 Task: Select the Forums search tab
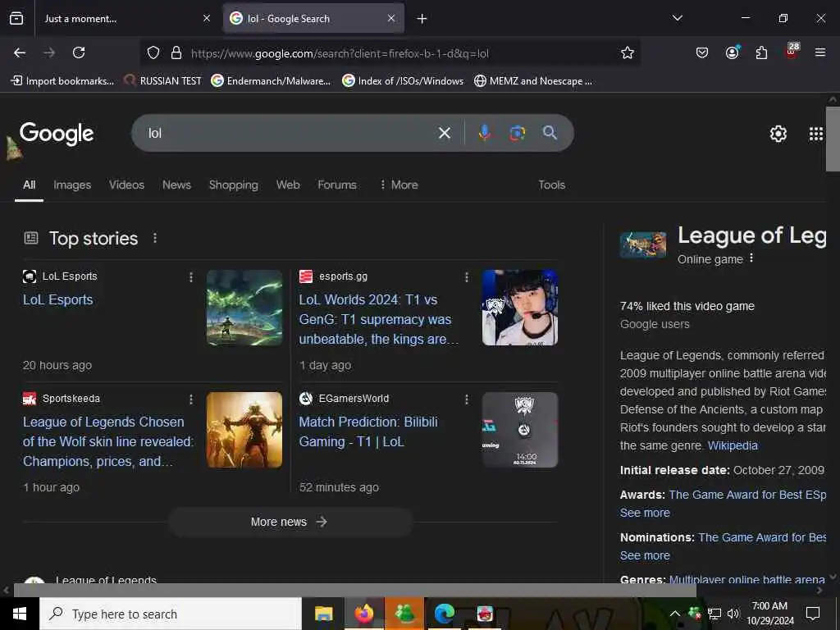pos(337,185)
